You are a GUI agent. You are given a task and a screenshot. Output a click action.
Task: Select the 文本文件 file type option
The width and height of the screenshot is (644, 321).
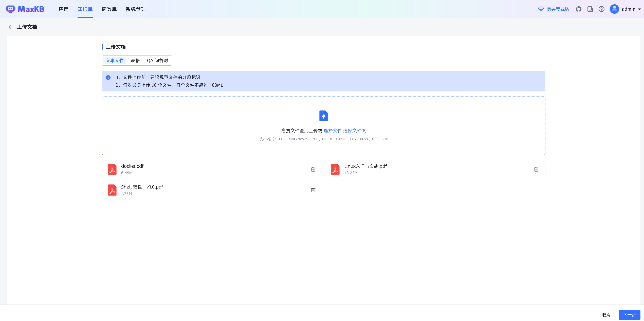[115, 61]
